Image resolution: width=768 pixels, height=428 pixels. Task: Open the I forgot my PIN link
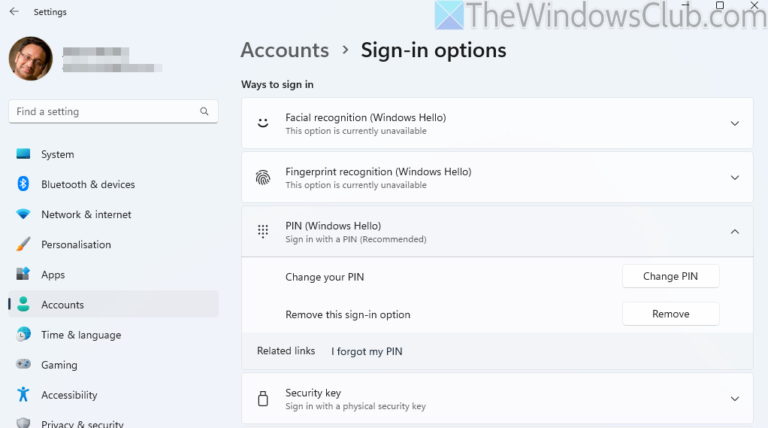click(x=367, y=351)
